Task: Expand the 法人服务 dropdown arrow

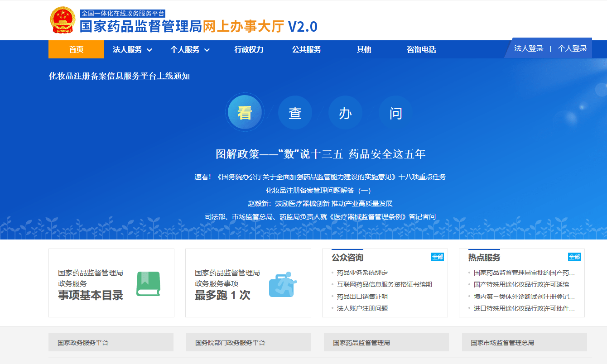Action: pyautogui.click(x=149, y=50)
